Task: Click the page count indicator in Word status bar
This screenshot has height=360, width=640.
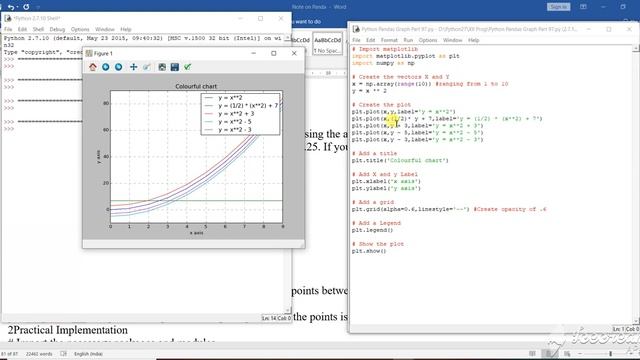Action: [x=9, y=354]
